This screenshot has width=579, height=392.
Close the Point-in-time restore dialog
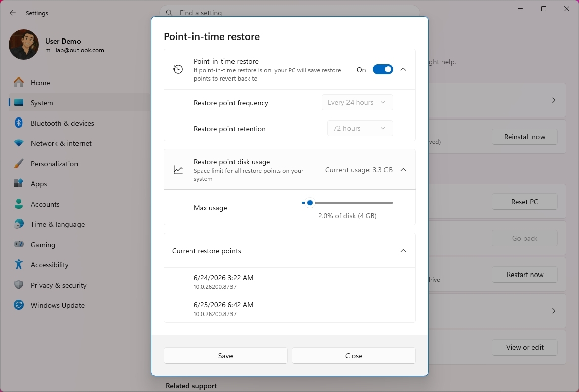click(354, 356)
